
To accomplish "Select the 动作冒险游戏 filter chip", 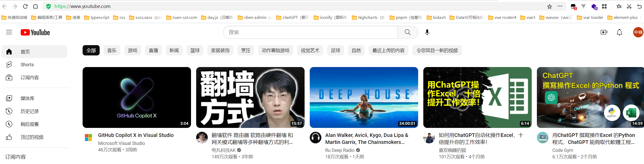I will [x=276, y=50].
